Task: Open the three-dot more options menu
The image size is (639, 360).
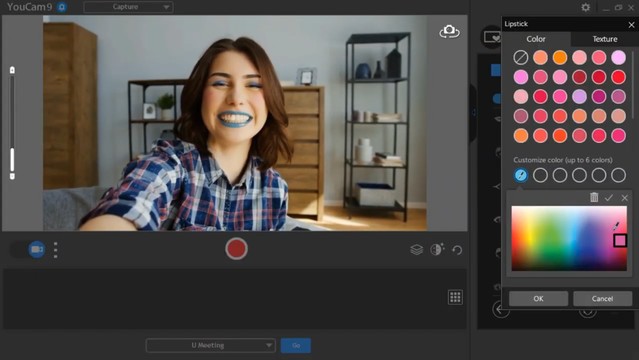Action: point(56,250)
